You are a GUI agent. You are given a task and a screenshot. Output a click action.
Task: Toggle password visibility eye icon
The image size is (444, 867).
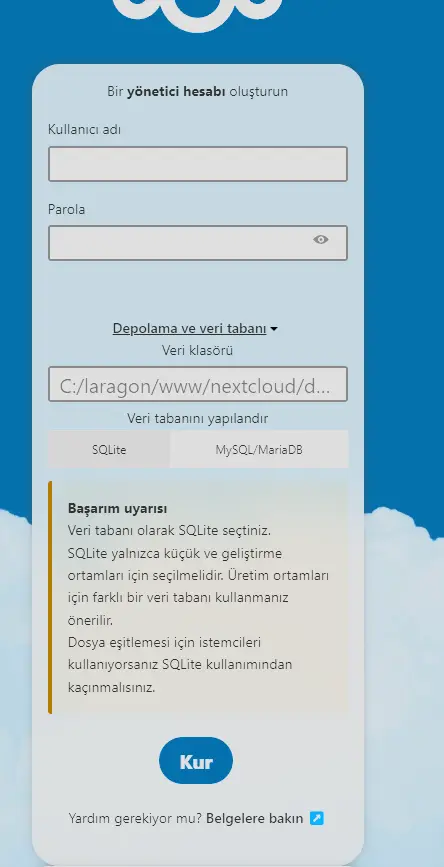321,239
